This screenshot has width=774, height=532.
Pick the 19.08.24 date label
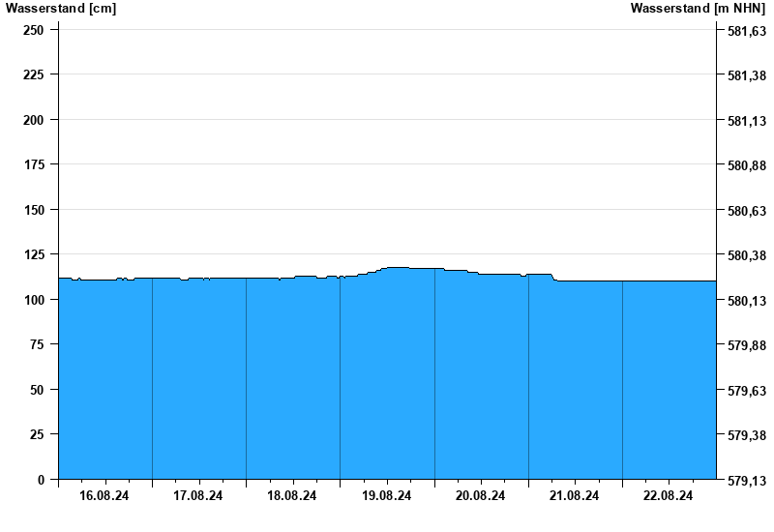pos(387,496)
